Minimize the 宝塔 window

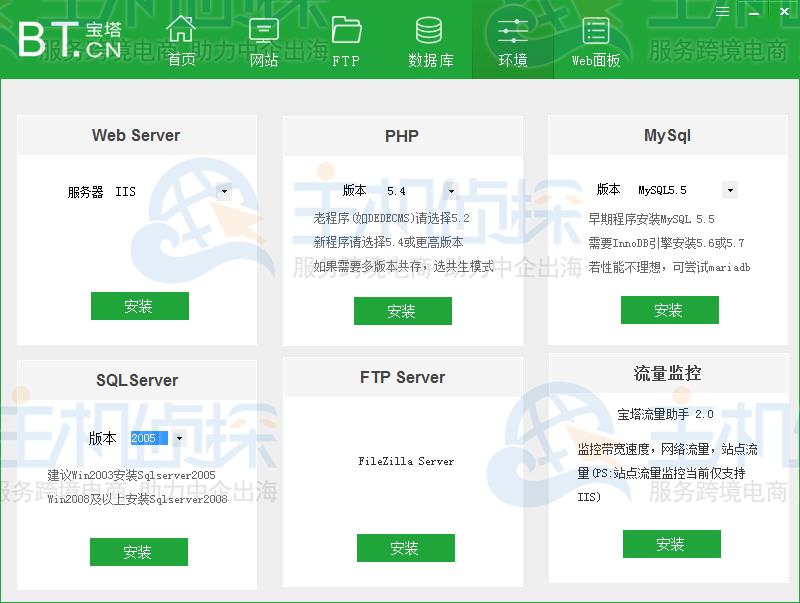(x=754, y=12)
